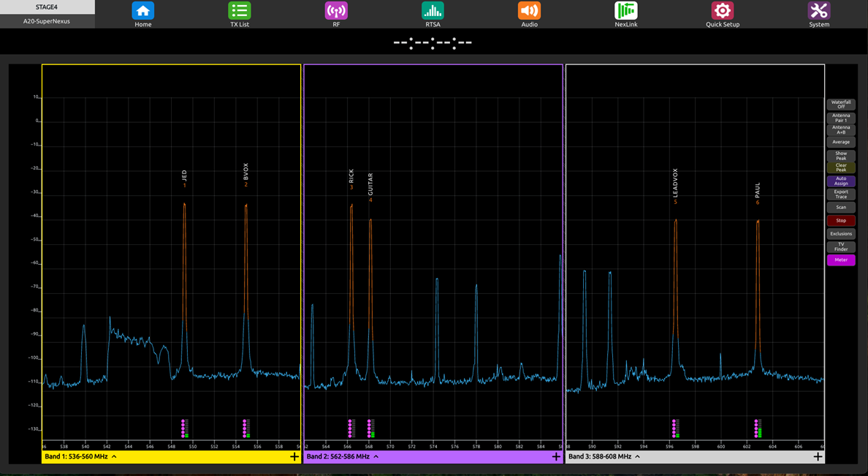Click the timecode display --:--:--:--
This screenshot has width=868, height=476.
tap(433, 42)
